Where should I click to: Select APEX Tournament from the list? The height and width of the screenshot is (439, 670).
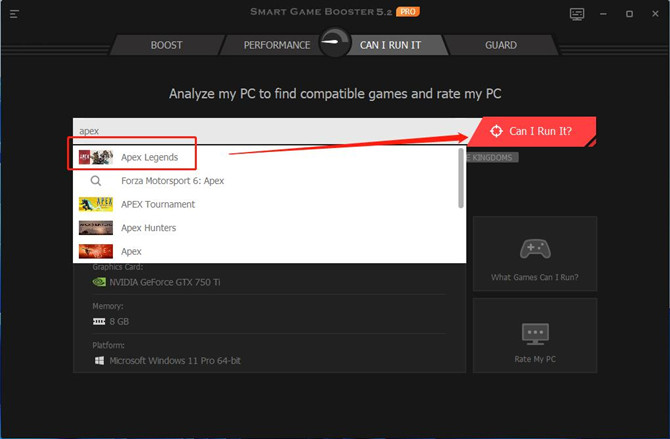[x=269, y=204]
